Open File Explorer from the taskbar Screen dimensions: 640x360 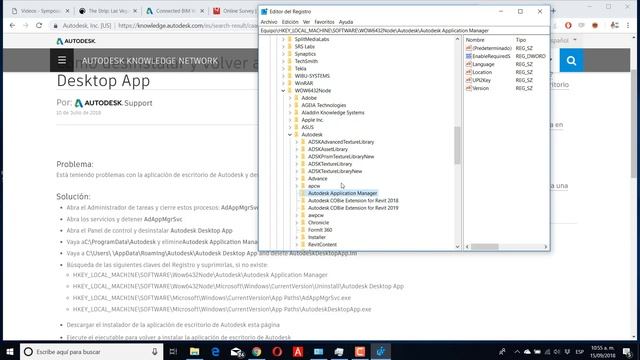pos(195,351)
